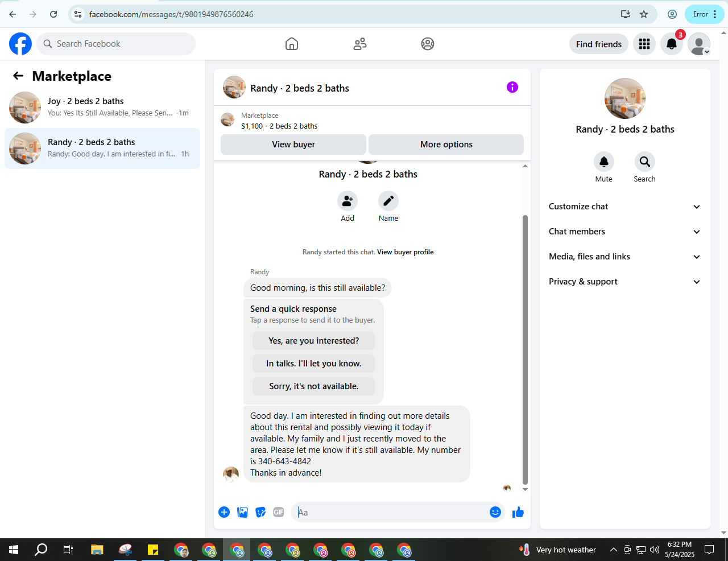Go back from Marketplace with arrow
This screenshot has height=561, width=728.
[18, 76]
